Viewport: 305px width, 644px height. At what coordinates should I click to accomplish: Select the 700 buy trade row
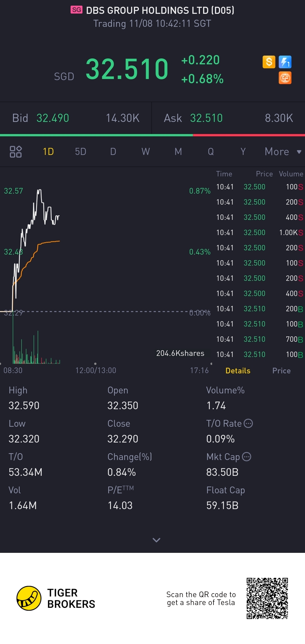coord(260,339)
